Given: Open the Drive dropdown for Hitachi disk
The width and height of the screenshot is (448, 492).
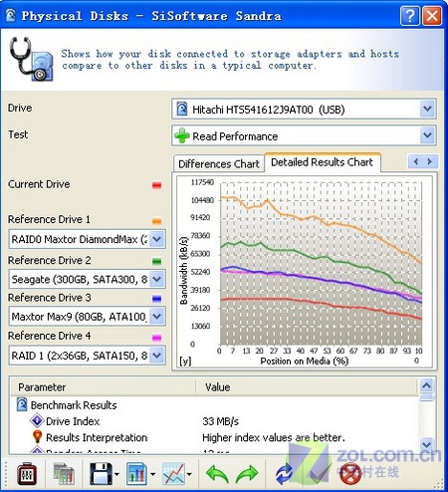Looking at the screenshot, I should point(427,109).
